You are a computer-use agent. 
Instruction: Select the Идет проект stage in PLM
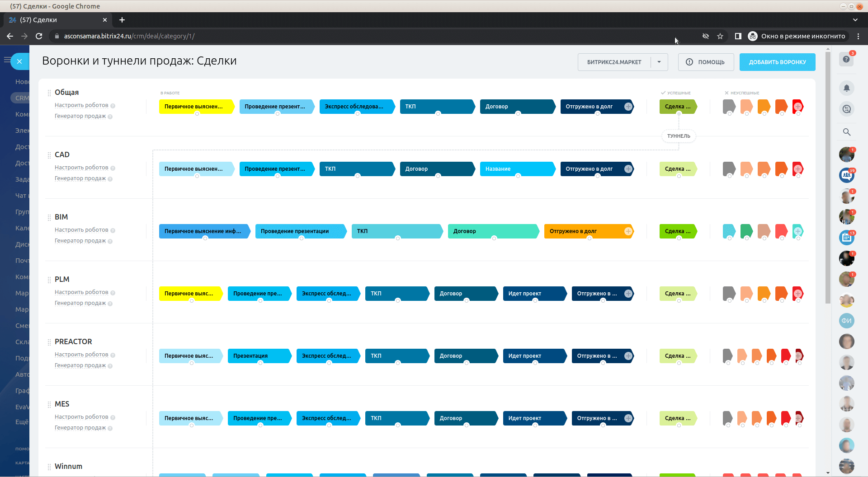[535, 294]
